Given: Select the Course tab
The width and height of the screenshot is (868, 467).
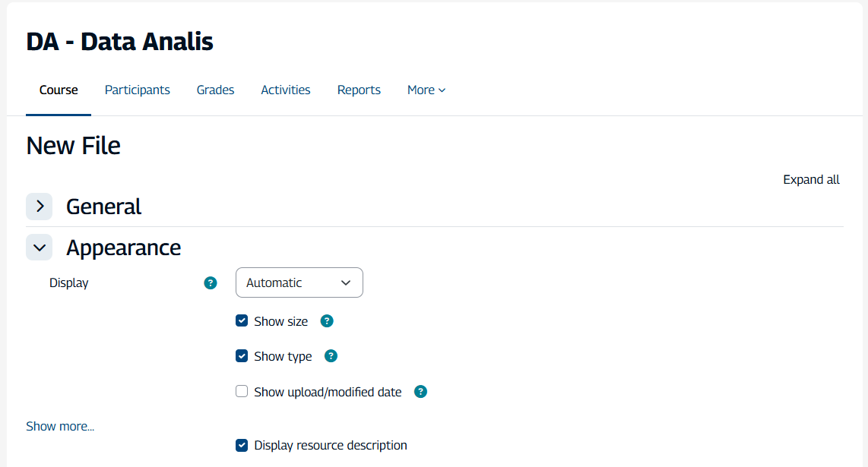Looking at the screenshot, I should click(x=59, y=90).
